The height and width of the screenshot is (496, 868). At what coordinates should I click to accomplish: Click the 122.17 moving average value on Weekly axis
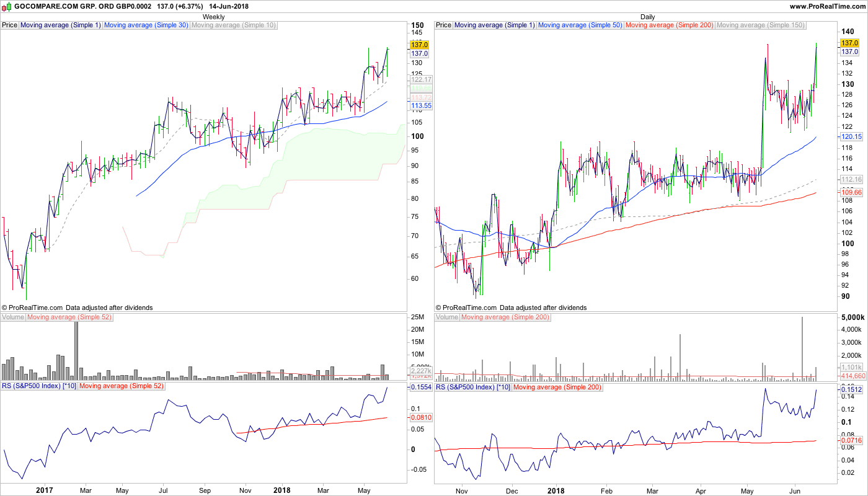click(x=421, y=80)
